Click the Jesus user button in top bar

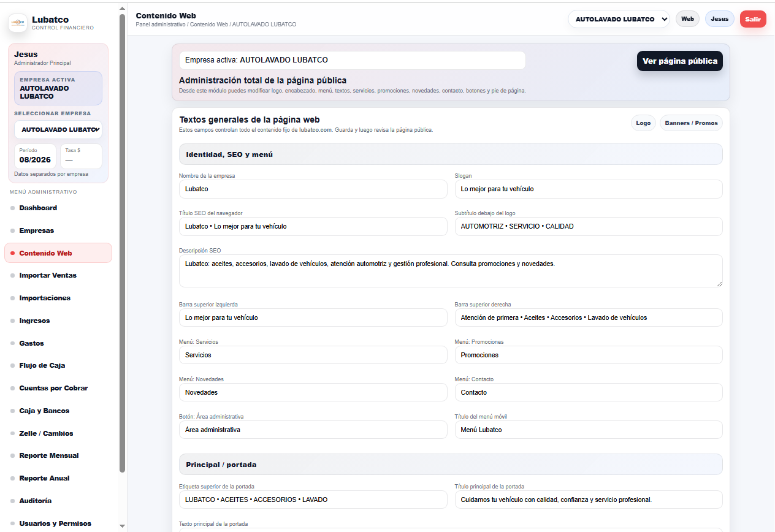(720, 19)
